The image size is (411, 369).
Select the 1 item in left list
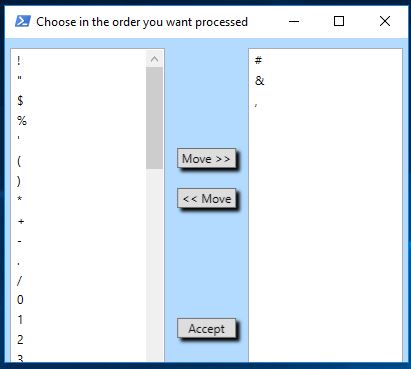(x=78, y=320)
